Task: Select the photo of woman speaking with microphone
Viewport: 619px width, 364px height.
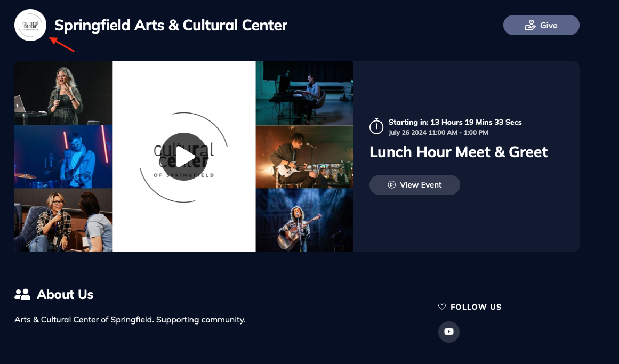Action: pos(63,93)
